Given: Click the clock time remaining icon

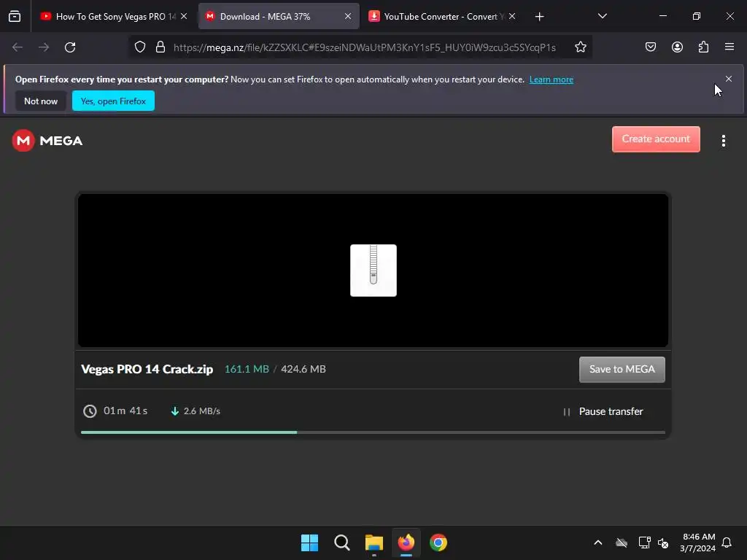Looking at the screenshot, I should pyautogui.click(x=90, y=411).
